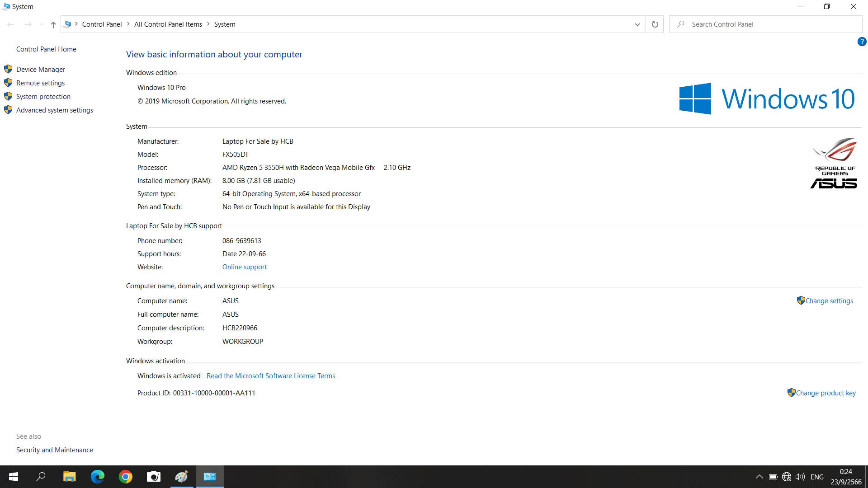This screenshot has width=868, height=488.
Task: Click the computer icon in address bar
Action: [x=68, y=24]
